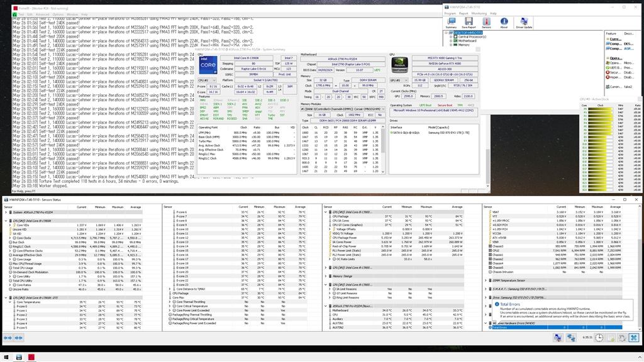
Task: Click the Central Processor(s) tree icon
Action: (455, 36)
